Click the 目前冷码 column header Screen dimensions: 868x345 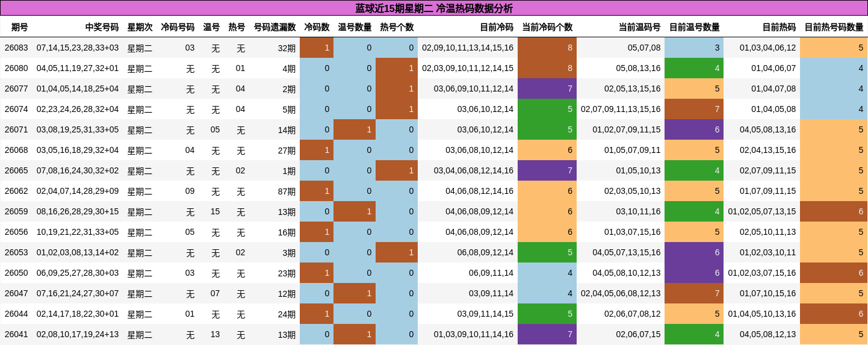click(x=497, y=27)
